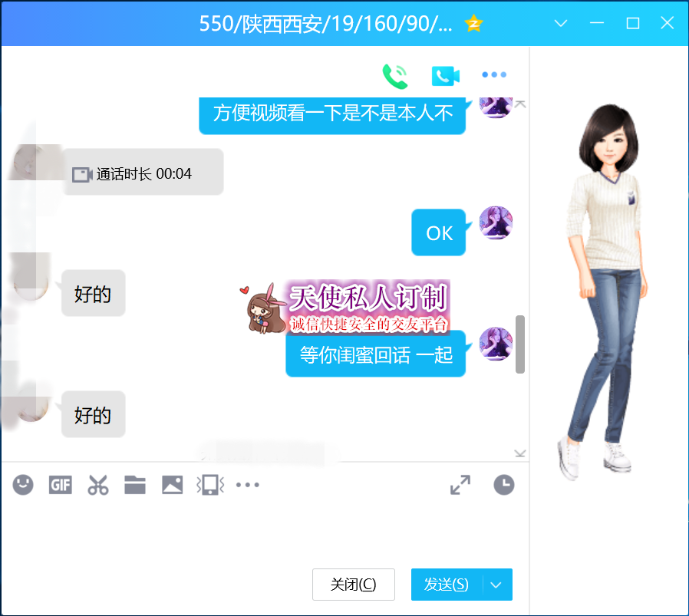
Task: Click the star icon beside chat title
Action: pos(474,24)
